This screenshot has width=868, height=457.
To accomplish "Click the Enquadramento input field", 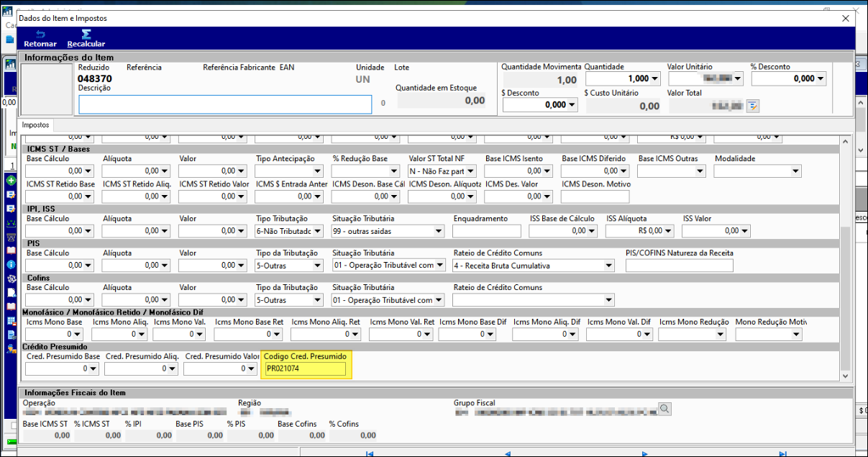I will tap(486, 231).
